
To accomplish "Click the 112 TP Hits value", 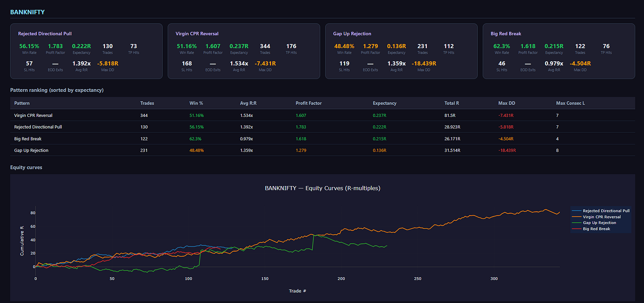I will pyautogui.click(x=448, y=46).
